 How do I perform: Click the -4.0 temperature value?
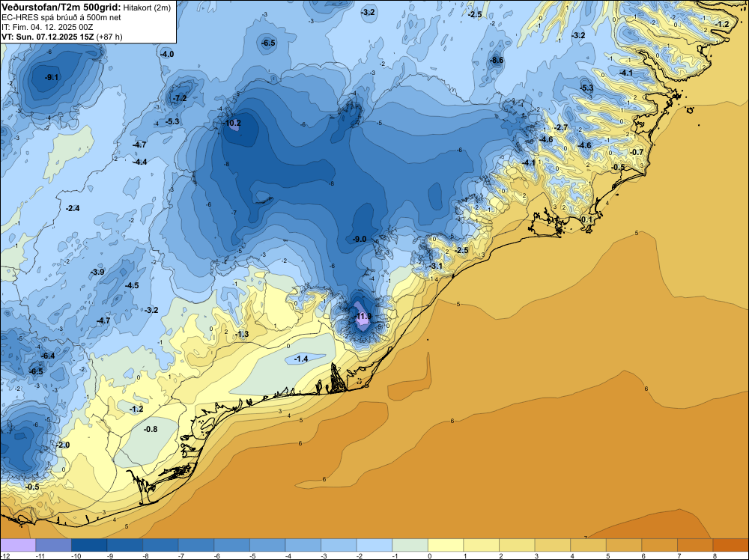pos(167,55)
